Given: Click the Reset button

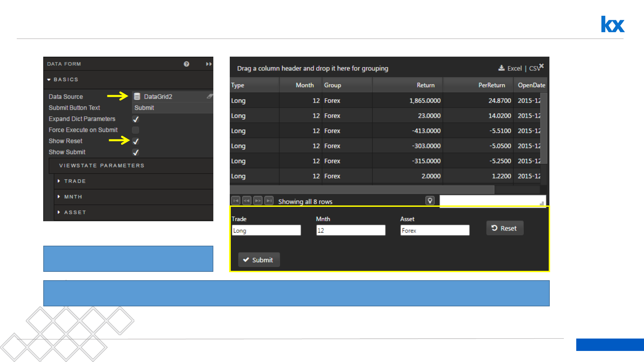Looking at the screenshot, I should [504, 228].
